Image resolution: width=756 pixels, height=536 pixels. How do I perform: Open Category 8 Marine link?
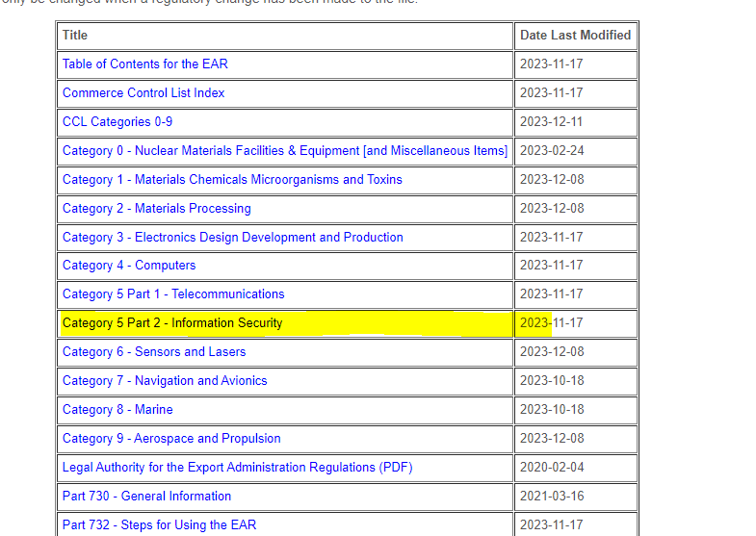[x=117, y=410]
